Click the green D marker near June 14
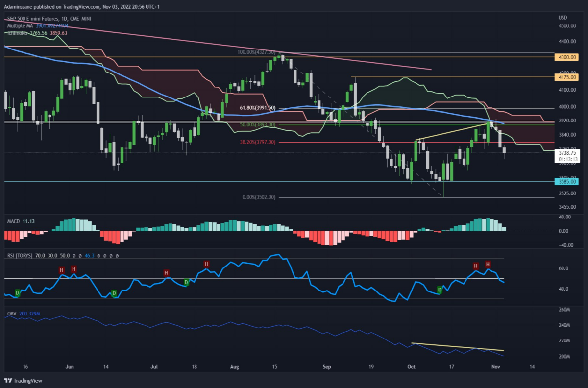This screenshot has width=588, height=388. pos(114,293)
